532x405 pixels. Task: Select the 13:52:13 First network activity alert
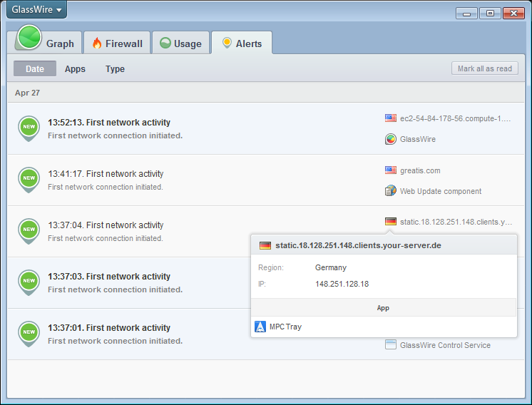point(266,128)
